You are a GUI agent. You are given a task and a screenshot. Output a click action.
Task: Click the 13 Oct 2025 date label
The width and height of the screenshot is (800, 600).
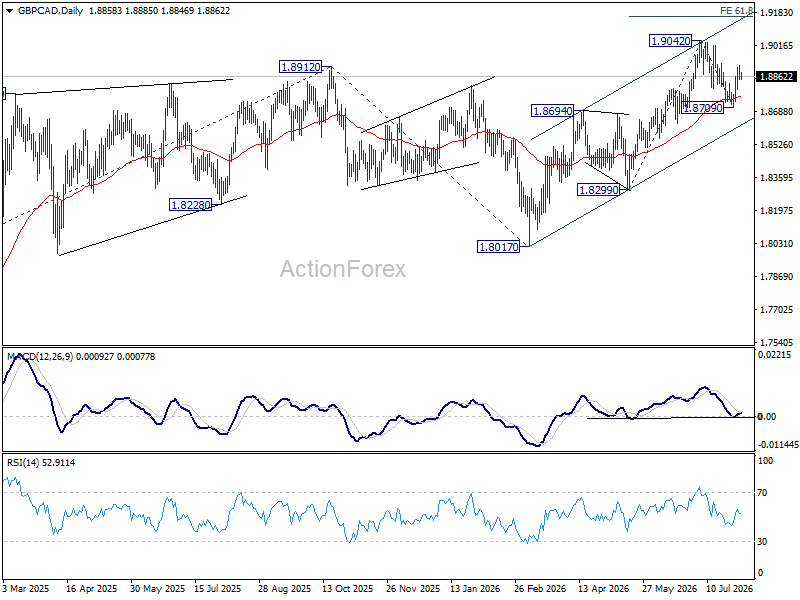[x=347, y=588]
